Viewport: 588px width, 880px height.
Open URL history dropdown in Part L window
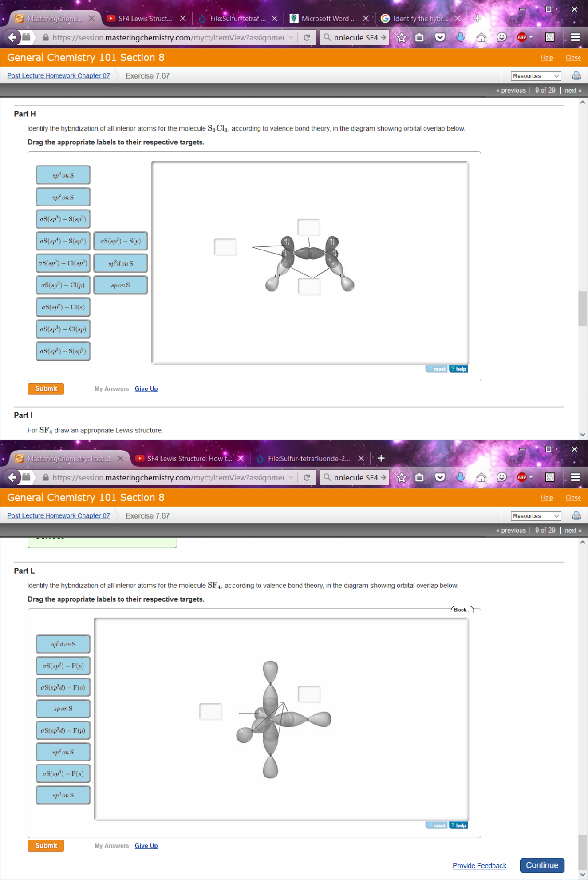point(291,477)
